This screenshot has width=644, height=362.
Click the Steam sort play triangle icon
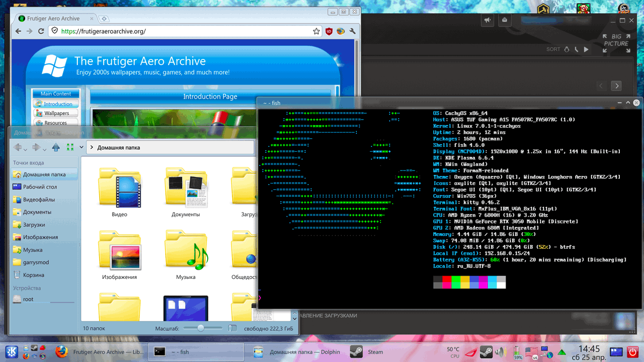[586, 49]
